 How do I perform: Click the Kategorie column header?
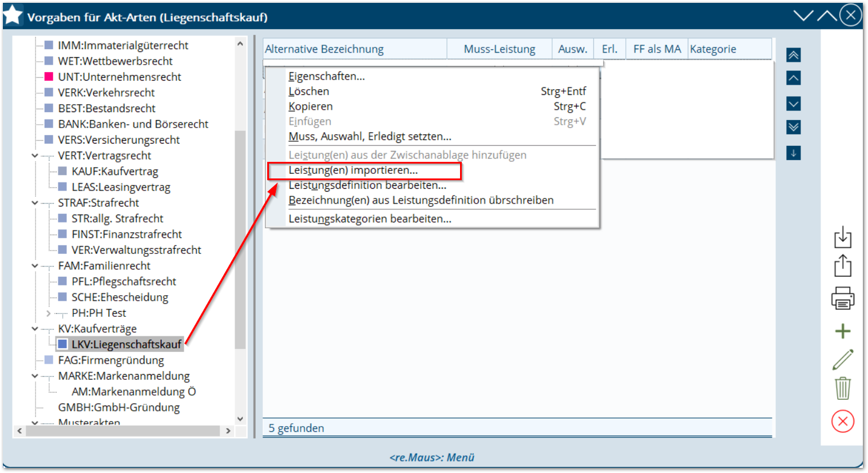730,49
